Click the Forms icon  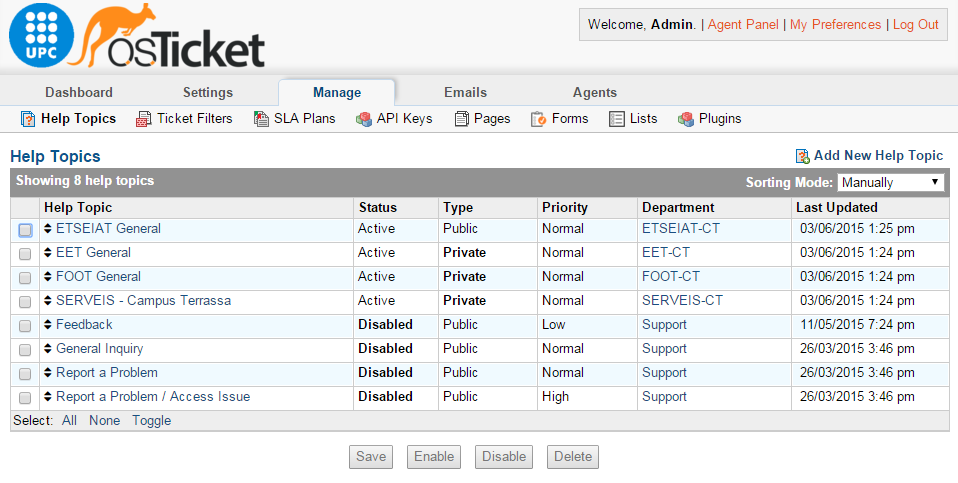538,119
